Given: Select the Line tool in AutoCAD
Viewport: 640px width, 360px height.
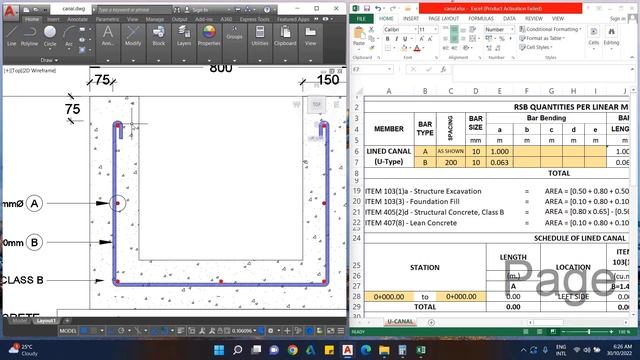Looking at the screenshot, I should 11,35.
